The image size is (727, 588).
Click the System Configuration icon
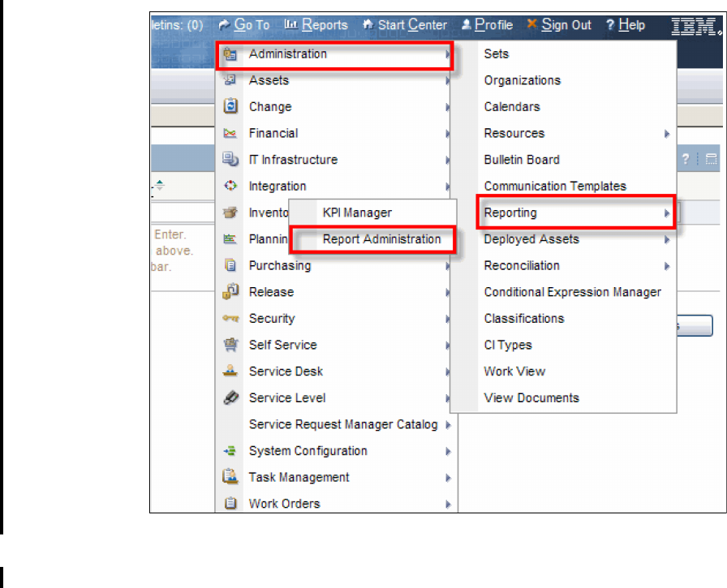point(230,450)
